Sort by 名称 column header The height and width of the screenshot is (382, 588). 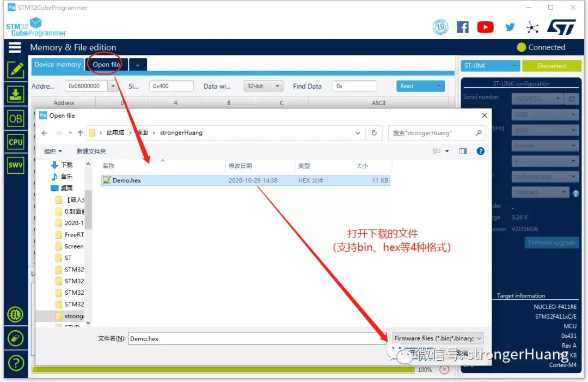point(163,166)
